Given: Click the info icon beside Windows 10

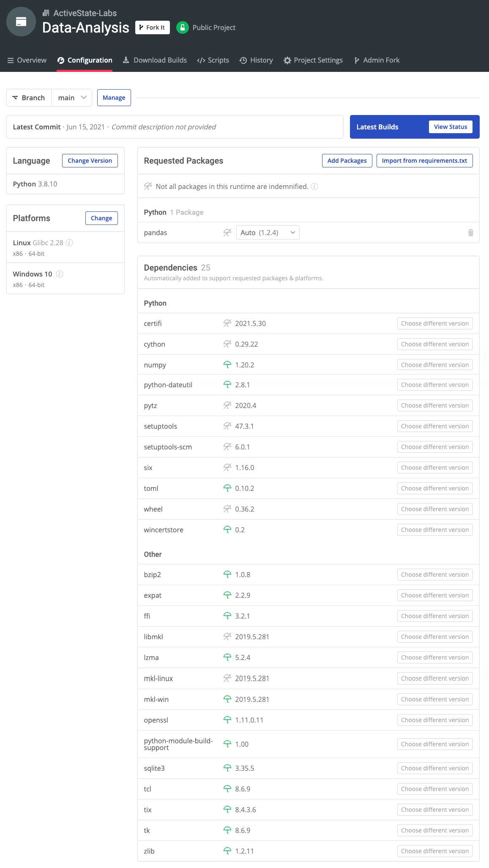Looking at the screenshot, I should click(60, 274).
